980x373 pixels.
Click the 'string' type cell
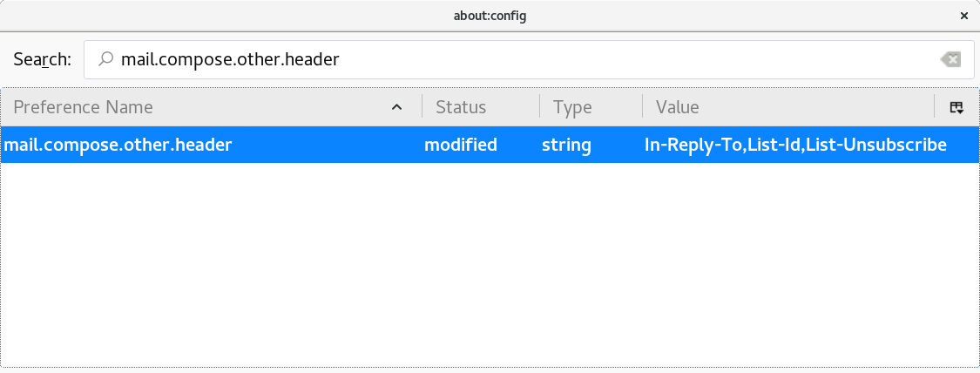[566, 145]
